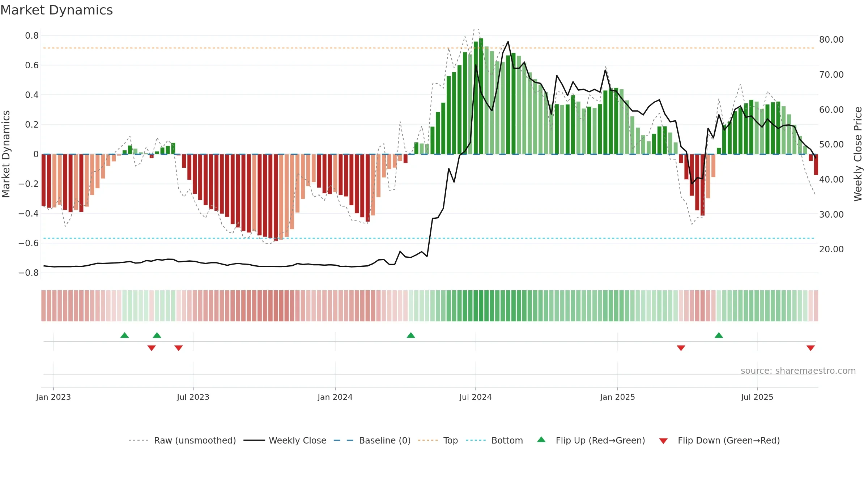Image resolution: width=868 pixels, height=488 pixels.
Task: Click the green Flip Up triangle icon in legend
Action: (541, 440)
